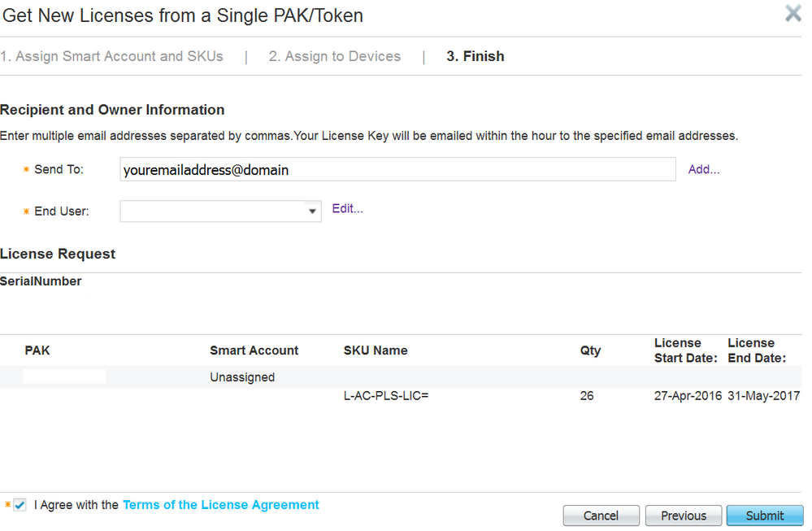Click the Add... link beside Send To
Screen dimensions: 812x531
(704, 169)
